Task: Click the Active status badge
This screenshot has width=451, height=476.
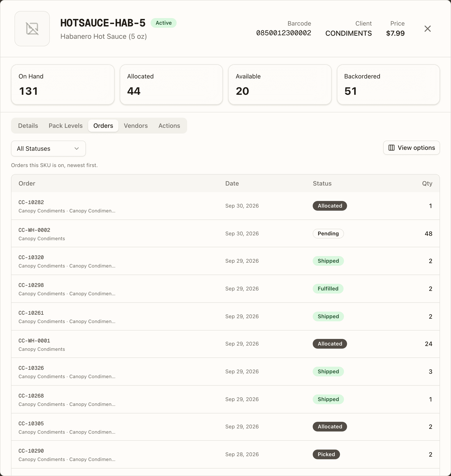Action: [x=163, y=23]
